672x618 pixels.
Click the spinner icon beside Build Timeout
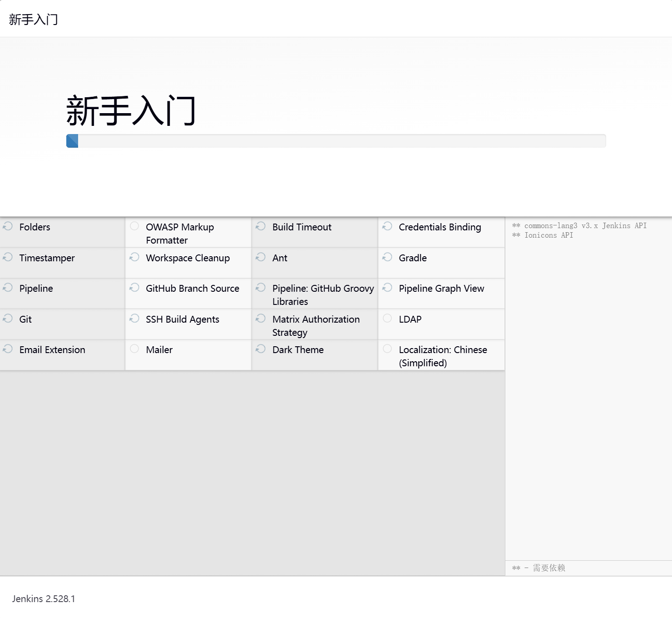261,226
